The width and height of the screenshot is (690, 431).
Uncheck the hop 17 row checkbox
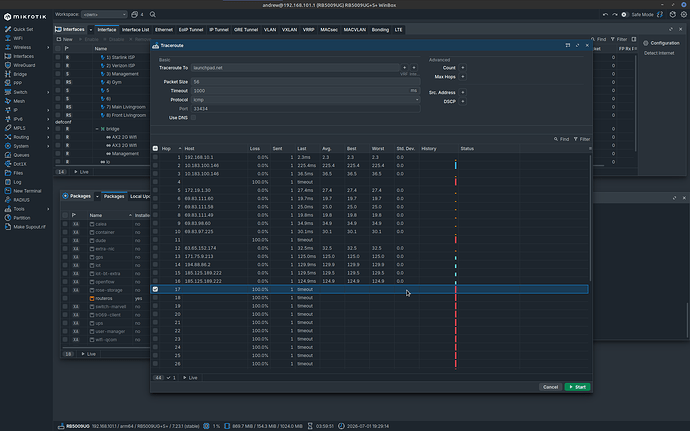155,289
